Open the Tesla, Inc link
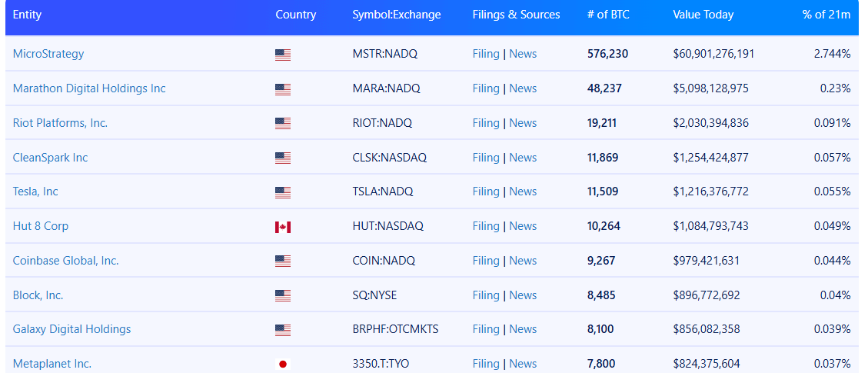The height and width of the screenshot is (373, 868). pos(35,191)
